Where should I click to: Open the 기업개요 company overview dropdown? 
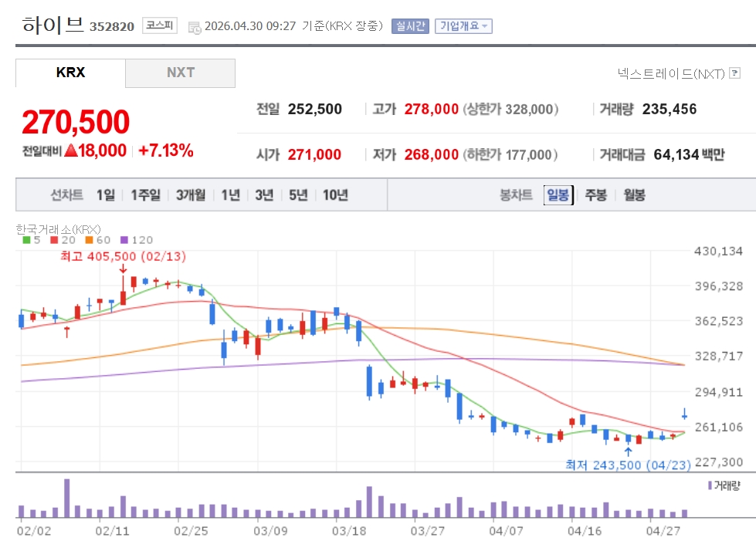coord(463,26)
